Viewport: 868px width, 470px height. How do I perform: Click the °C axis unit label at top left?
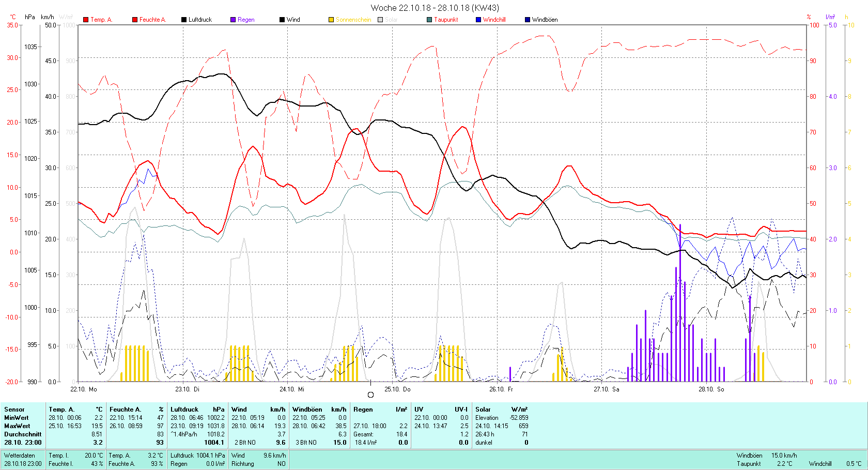click(x=13, y=17)
